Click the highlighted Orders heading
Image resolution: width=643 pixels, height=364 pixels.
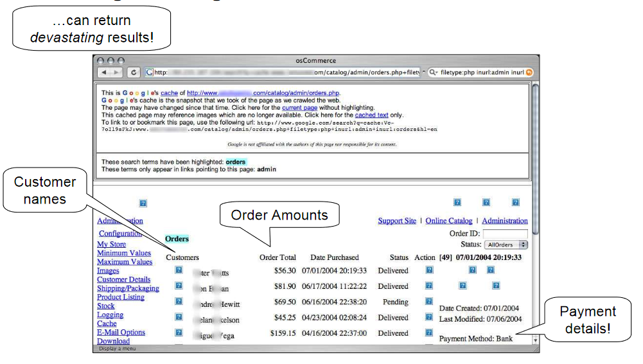pyautogui.click(x=177, y=239)
